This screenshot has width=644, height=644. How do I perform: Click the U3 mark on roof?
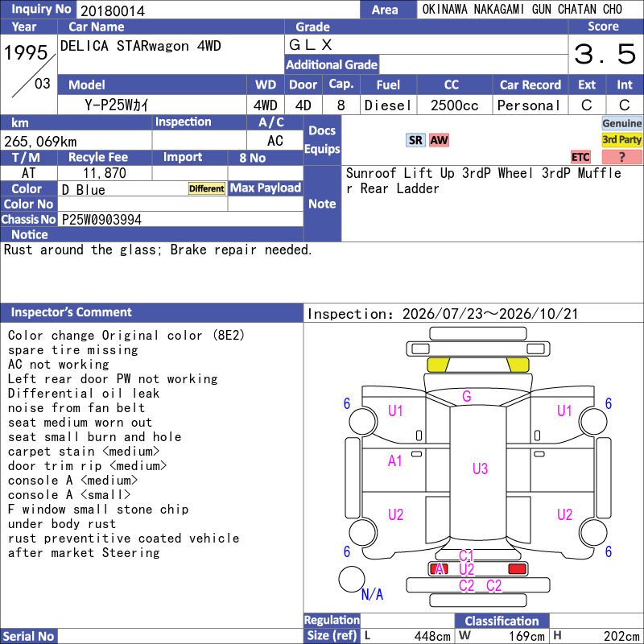tap(480, 469)
